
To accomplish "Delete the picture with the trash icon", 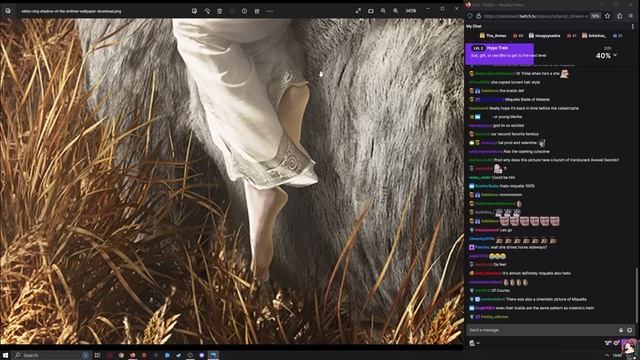I will click(x=220, y=11).
